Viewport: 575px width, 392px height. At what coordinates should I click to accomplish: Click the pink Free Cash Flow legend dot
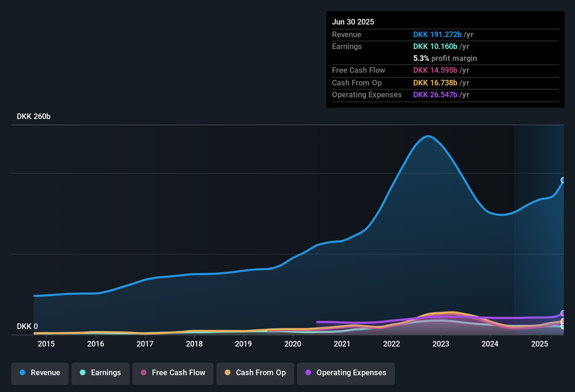(144, 373)
